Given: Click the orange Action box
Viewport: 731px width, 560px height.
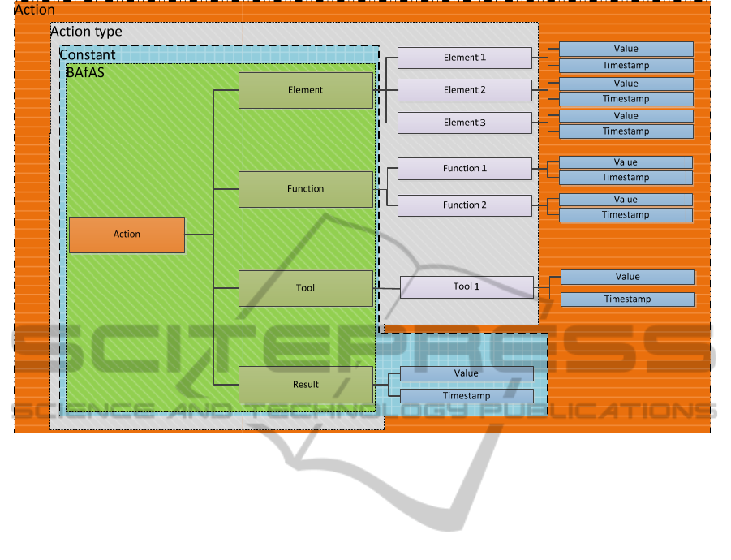Looking at the screenshot, I should (x=127, y=235).
